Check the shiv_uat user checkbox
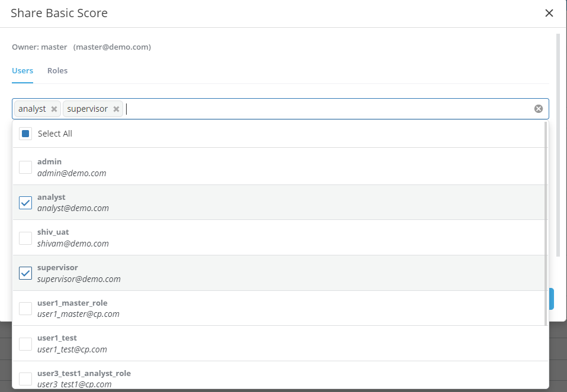Image resolution: width=567 pixels, height=392 pixels. point(25,238)
